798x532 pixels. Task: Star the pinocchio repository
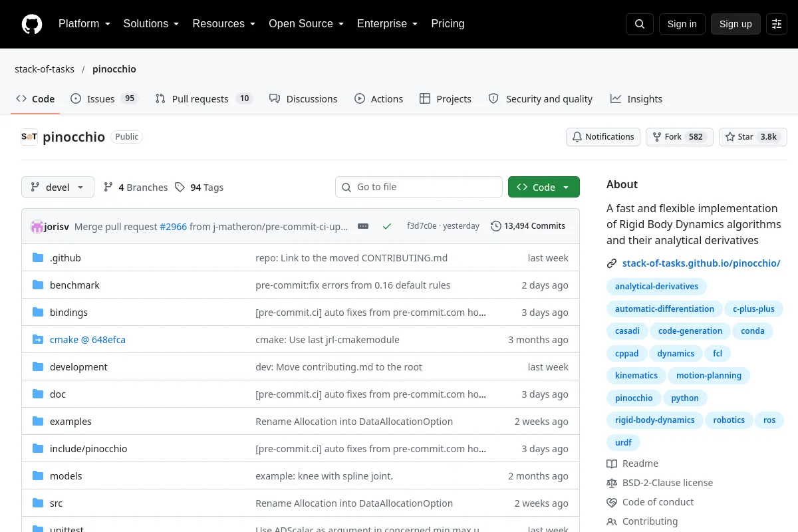753,137
